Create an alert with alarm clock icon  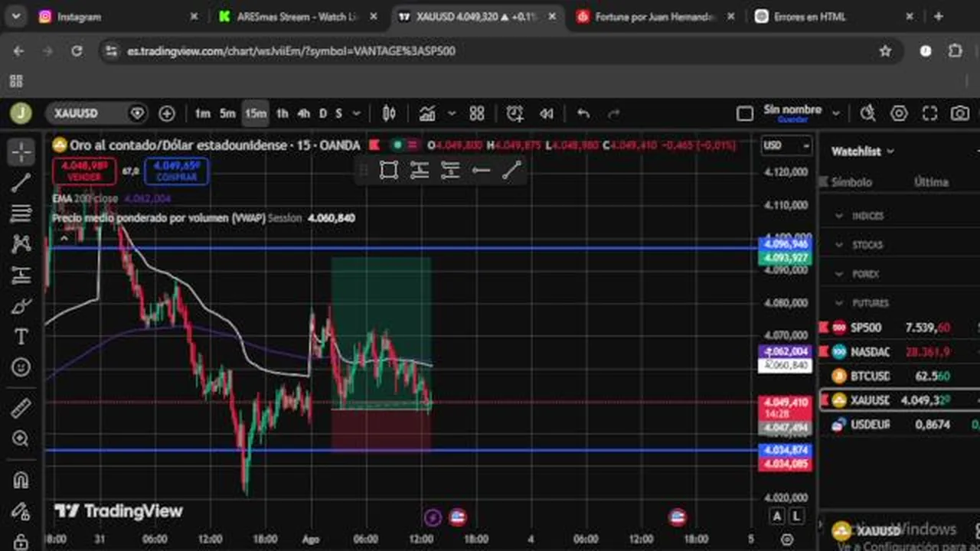point(514,113)
